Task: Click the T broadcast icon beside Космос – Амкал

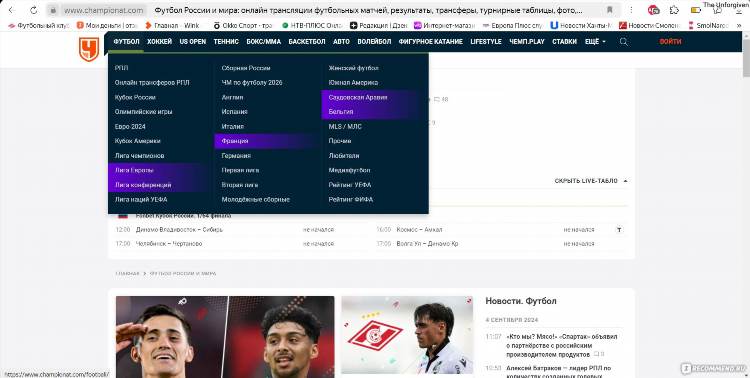Action: 619,230
